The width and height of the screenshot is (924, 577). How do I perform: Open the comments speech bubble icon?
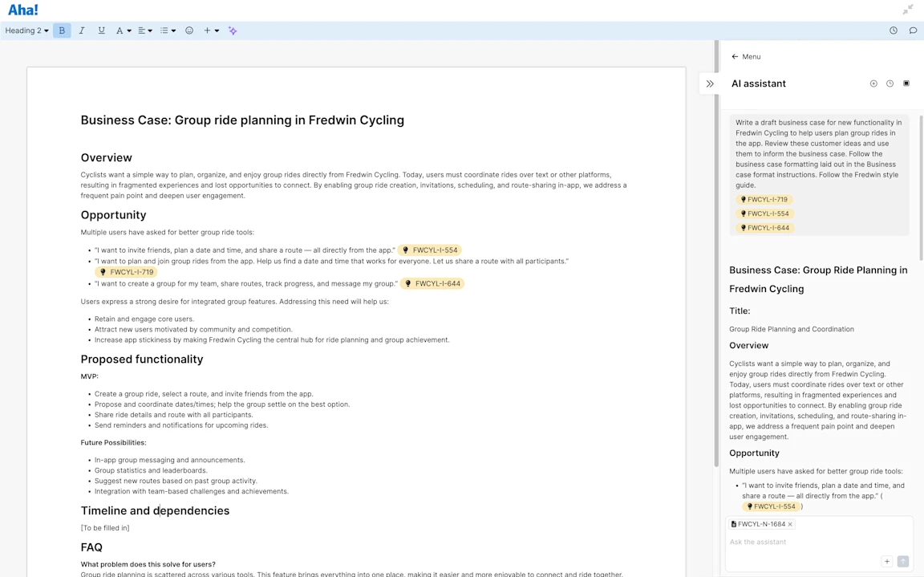point(913,30)
